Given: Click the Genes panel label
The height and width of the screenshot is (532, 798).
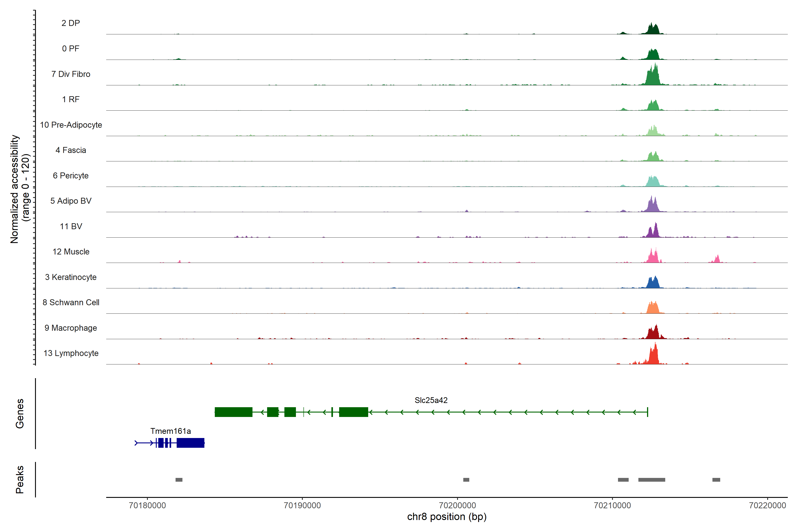Looking at the screenshot, I should click(x=20, y=414).
